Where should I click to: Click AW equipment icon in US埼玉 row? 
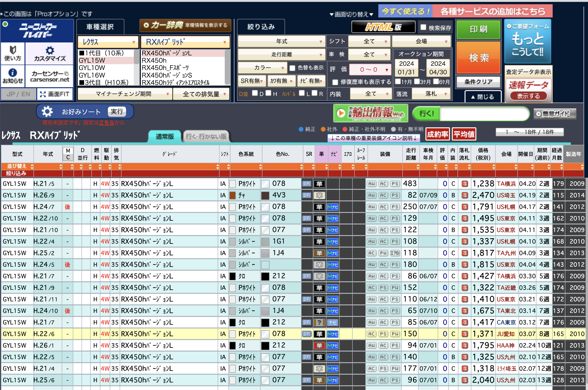(371, 195)
